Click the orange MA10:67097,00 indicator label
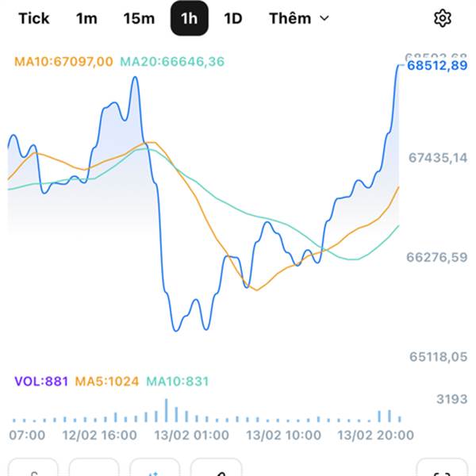476x476 pixels. [x=63, y=60]
